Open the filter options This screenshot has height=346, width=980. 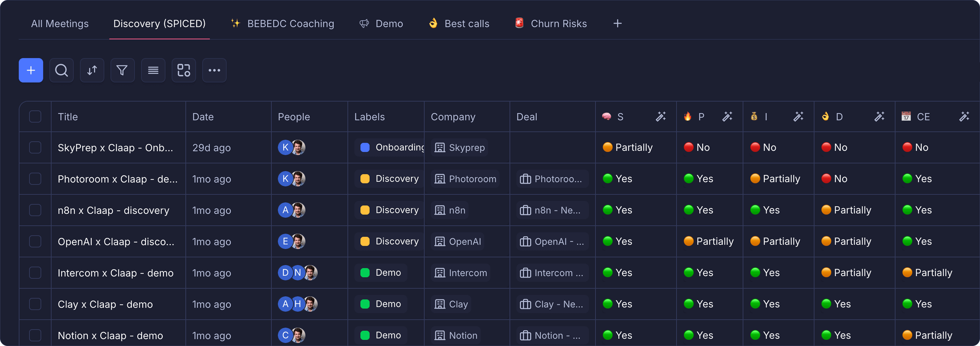coord(122,70)
